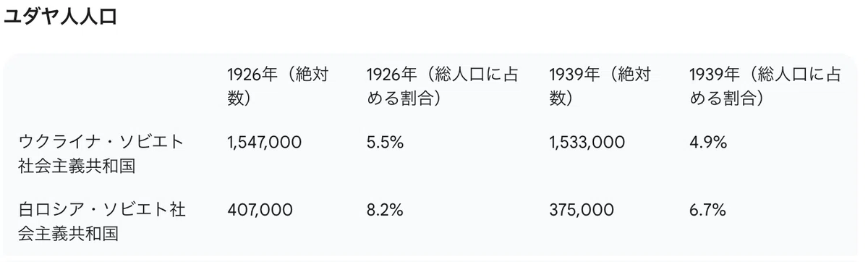The height and width of the screenshot is (262, 868).
Task: Select the 1939年（総人口に占める割合） column header
Action: pyautogui.click(x=765, y=86)
